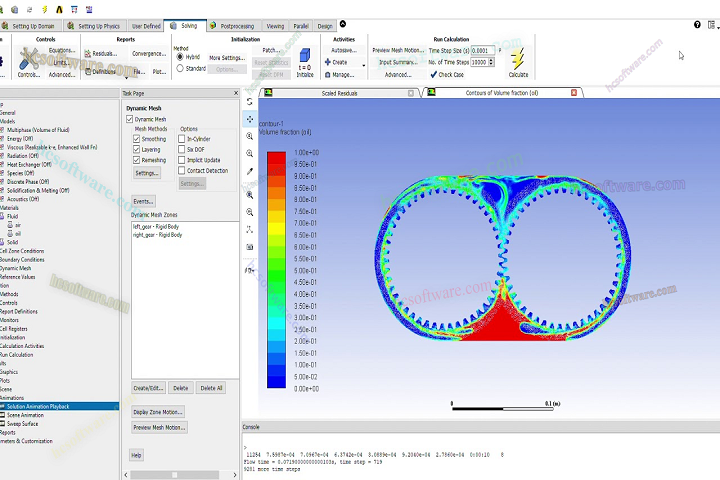Click the task page Help button
The width and height of the screenshot is (720, 480).
pos(136,455)
